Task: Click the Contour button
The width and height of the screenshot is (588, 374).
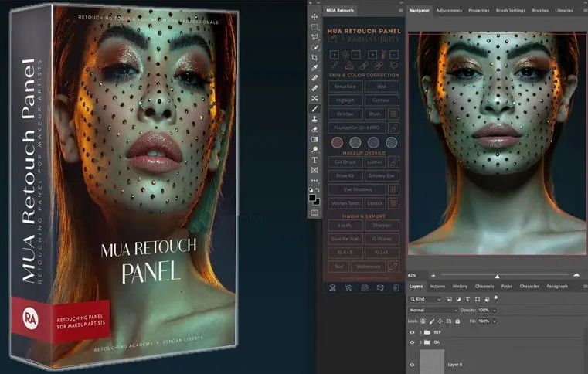Action: pyautogui.click(x=382, y=100)
